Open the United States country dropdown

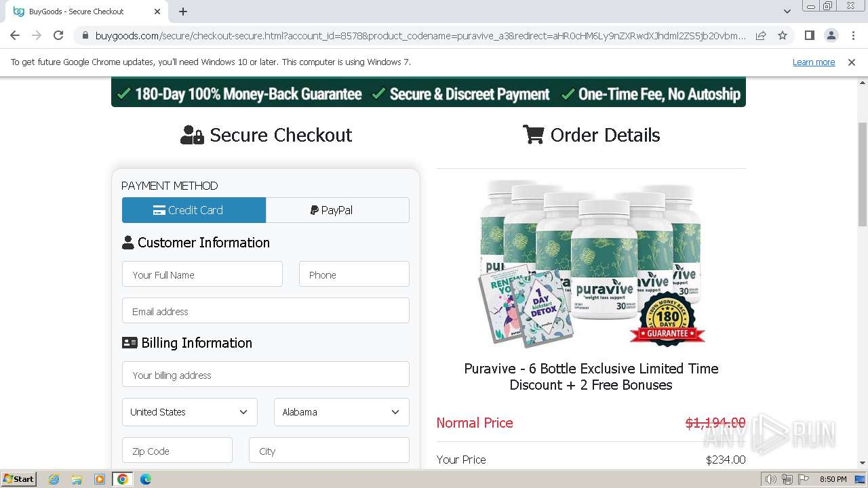point(190,411)
